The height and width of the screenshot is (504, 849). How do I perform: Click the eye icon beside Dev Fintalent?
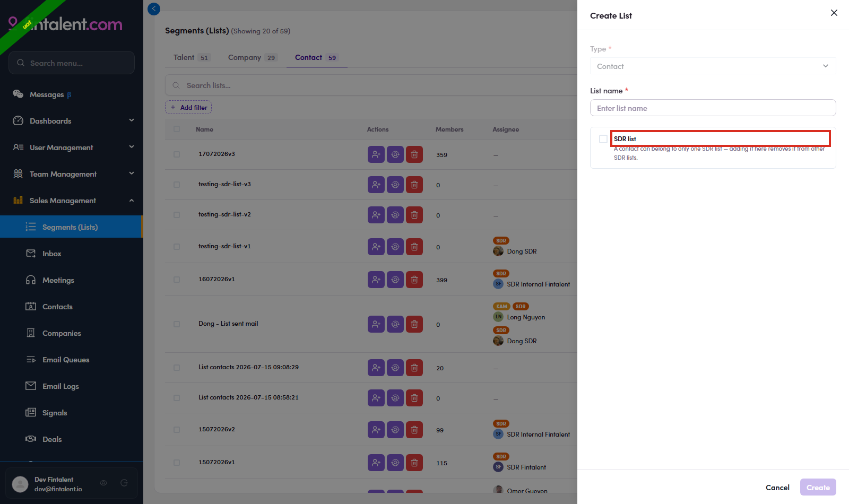(x=103, y=483)
